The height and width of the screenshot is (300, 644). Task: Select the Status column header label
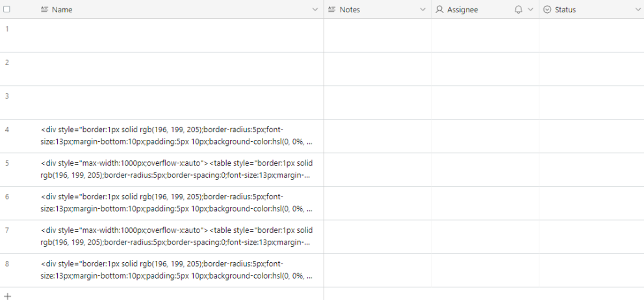pyautogui.click(x=565, y=10)
